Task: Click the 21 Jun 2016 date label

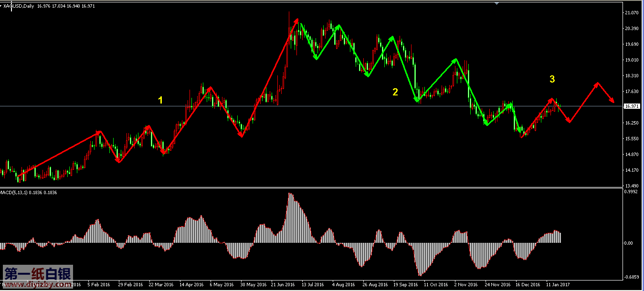Action: pyautogui.click(x=283, y=285)
